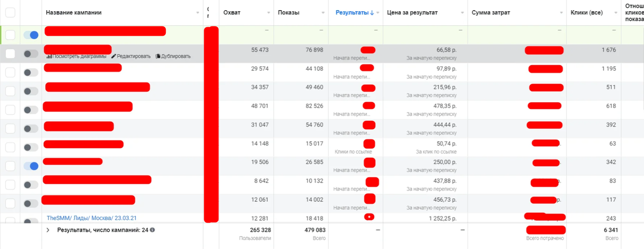
Task: Click 'Редактировать' on the hovered campaign row
Action: pyautogui.click(x=131, y=56)
